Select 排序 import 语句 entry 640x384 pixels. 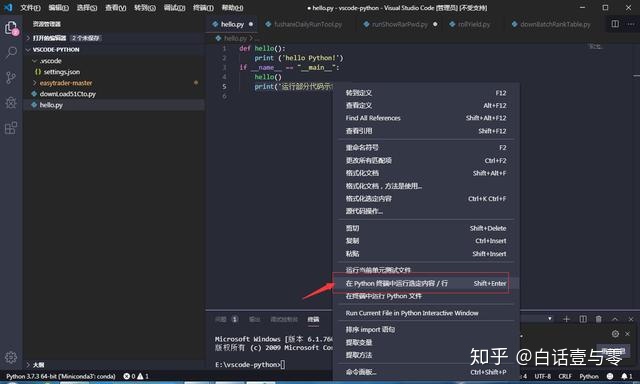pos(426,329)
